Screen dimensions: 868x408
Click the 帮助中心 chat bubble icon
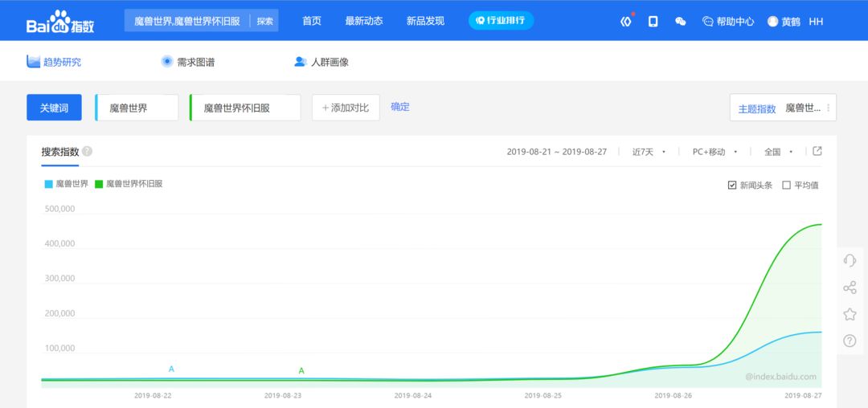tap(707, 22)
